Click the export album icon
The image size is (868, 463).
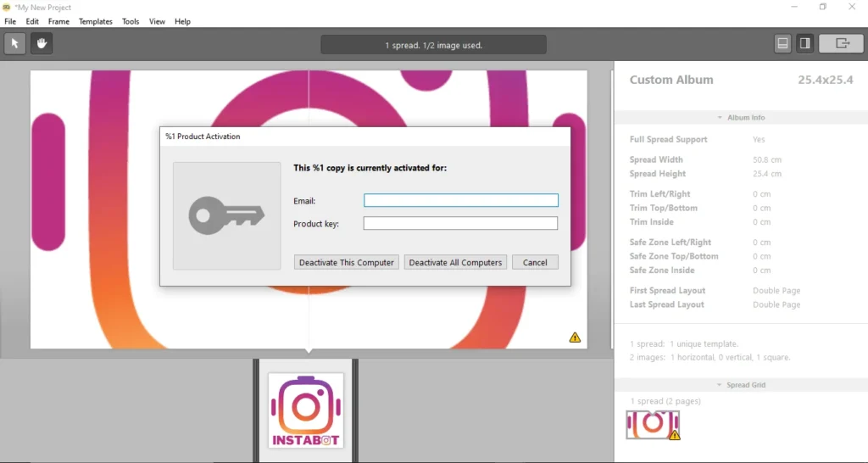coord(842,44)
